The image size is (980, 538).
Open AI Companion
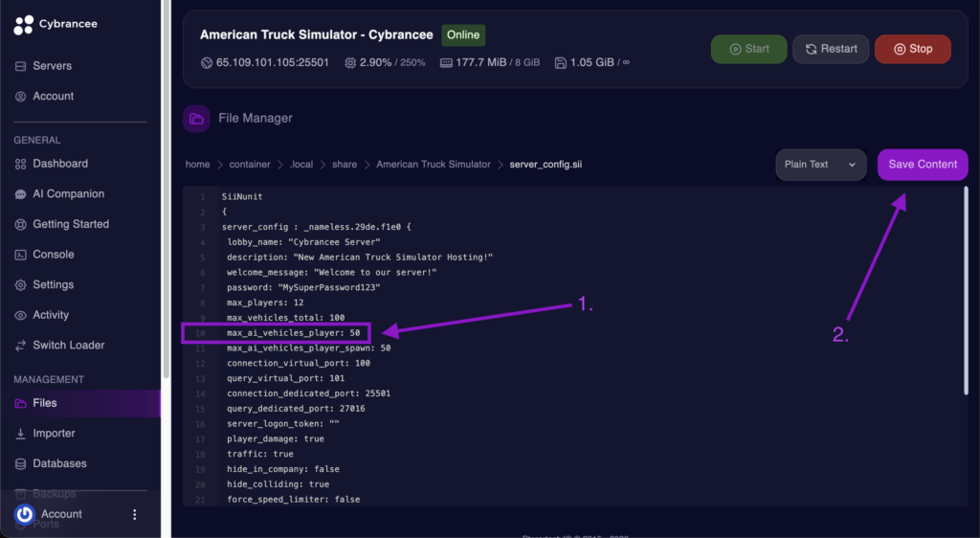click(x=68, y=193)
